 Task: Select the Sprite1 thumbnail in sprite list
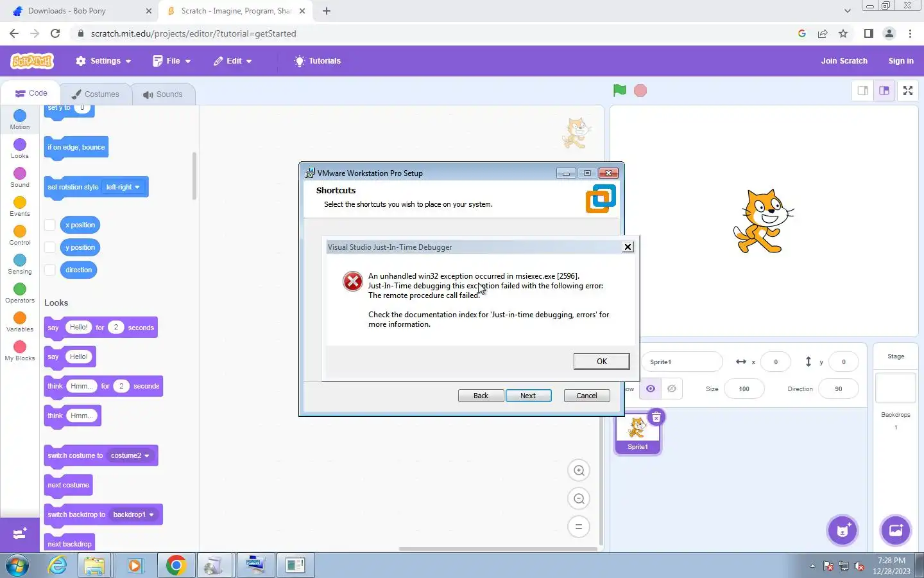[637, 432]
